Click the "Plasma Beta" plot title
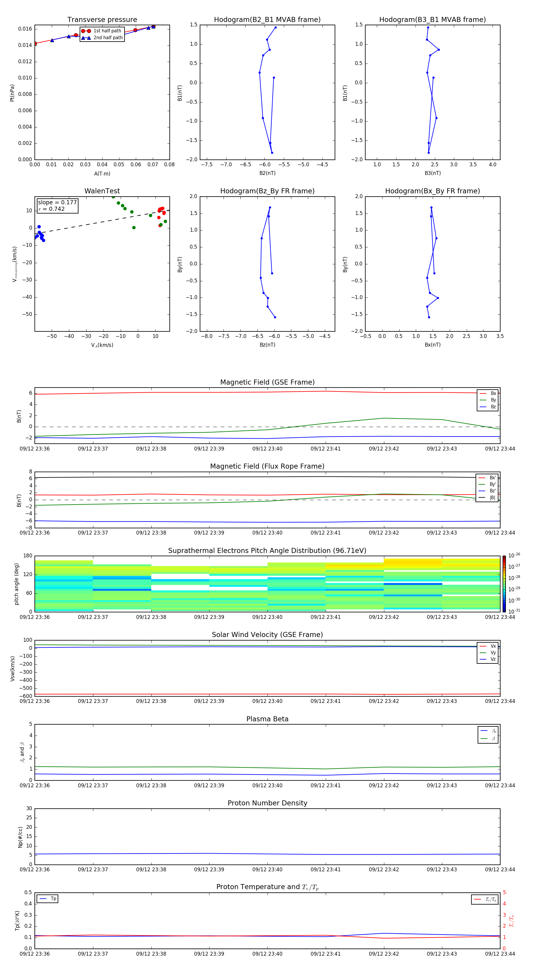The height and width of the screenshot is (980, 535). click(x=267, y=719)
